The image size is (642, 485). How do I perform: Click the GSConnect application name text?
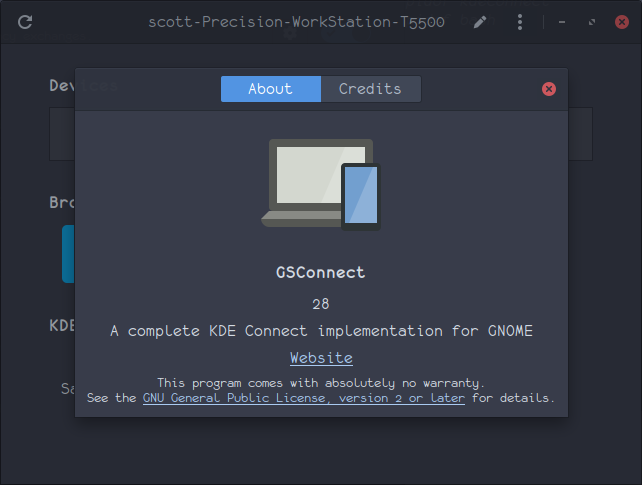click(320, 273)
